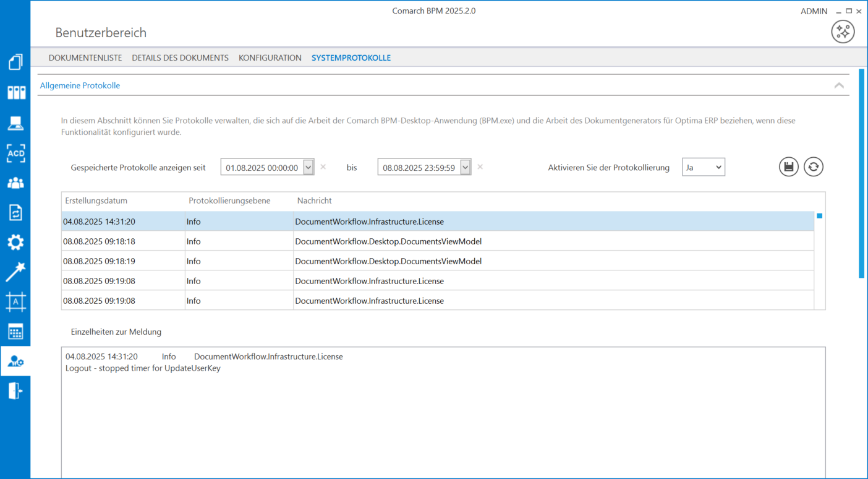Collapse the Allgemeine Protokolle section
Viewport: 868px width, 479px height.
pyautogui.click(x=838, y=85)
